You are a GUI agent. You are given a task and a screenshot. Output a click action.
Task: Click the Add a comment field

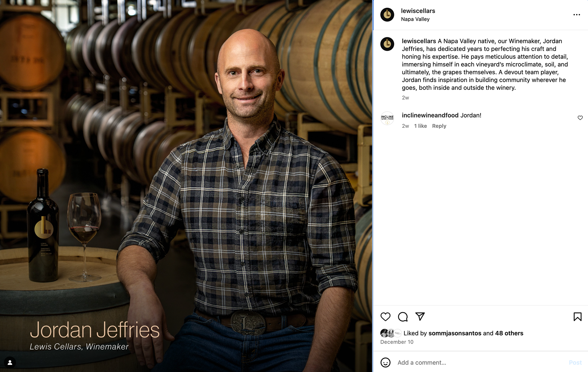point(481,363)
